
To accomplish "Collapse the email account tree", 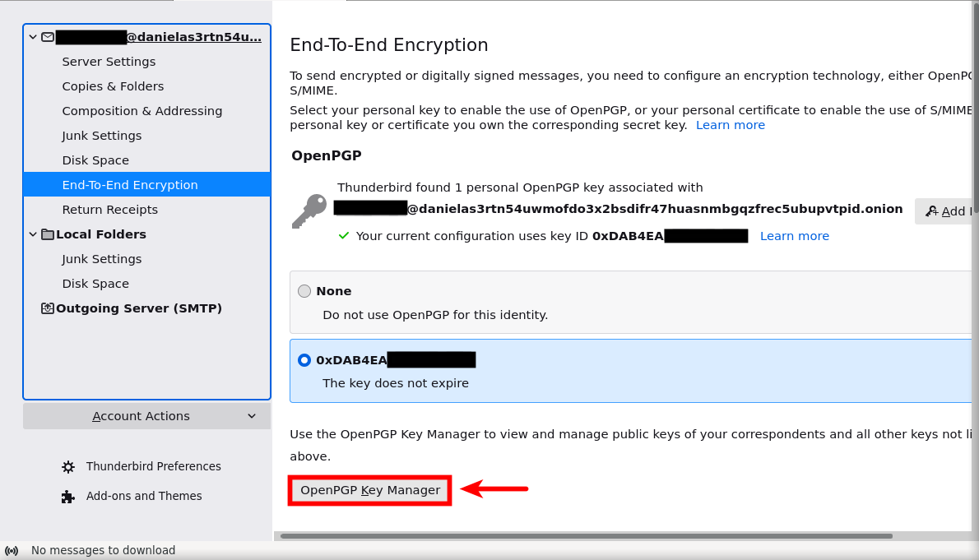I will pos(33,37).
